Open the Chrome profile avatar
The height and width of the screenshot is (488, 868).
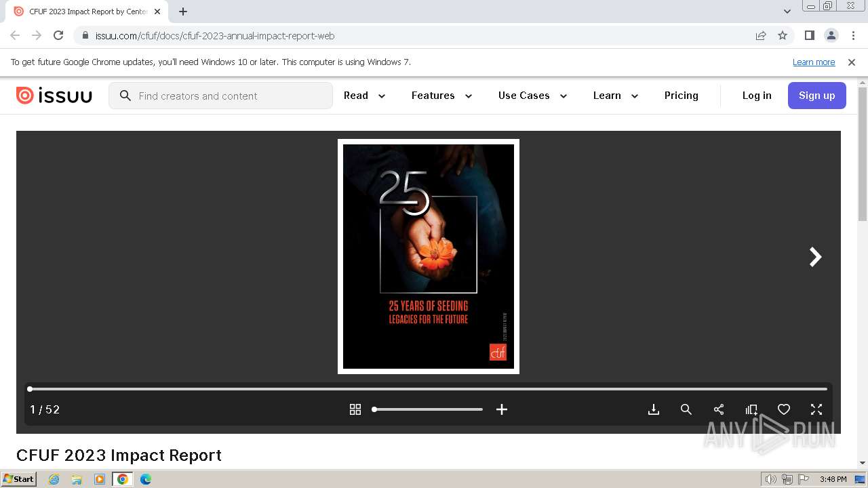831,35
